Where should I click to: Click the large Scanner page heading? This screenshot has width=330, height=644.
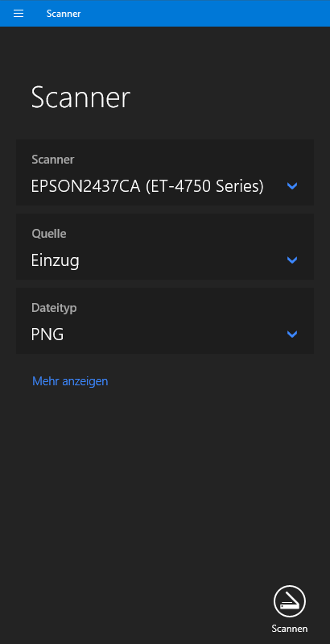click(x=80, y=98)
